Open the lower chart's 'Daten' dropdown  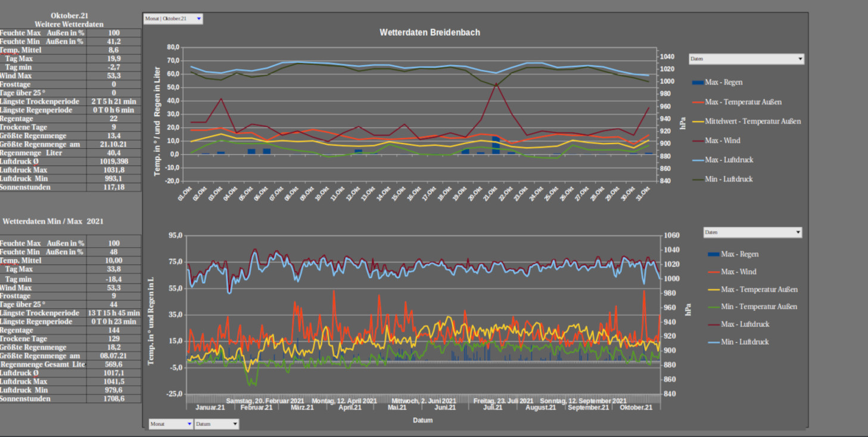752,232
